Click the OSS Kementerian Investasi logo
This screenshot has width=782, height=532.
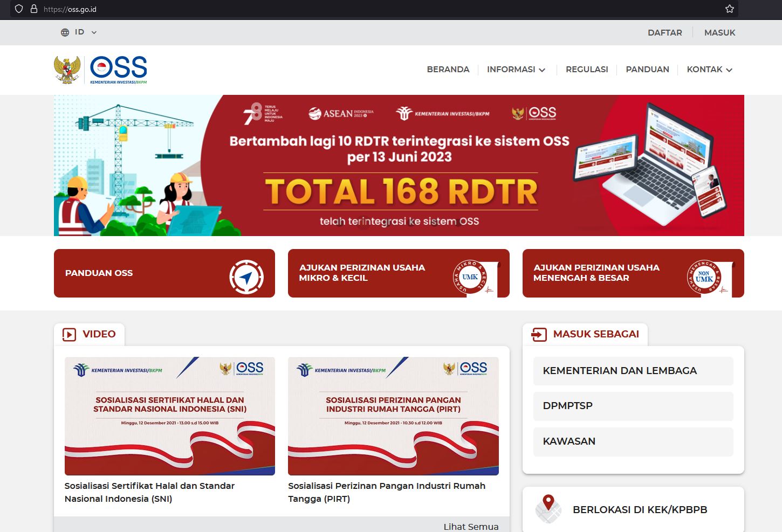point(119,70)
